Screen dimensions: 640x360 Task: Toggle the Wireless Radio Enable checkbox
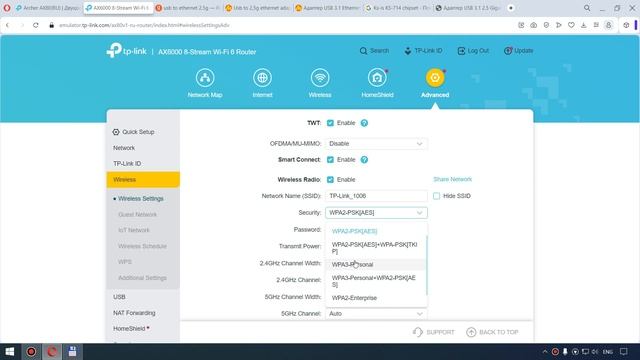pyautogui.click(x=330, y=180)
